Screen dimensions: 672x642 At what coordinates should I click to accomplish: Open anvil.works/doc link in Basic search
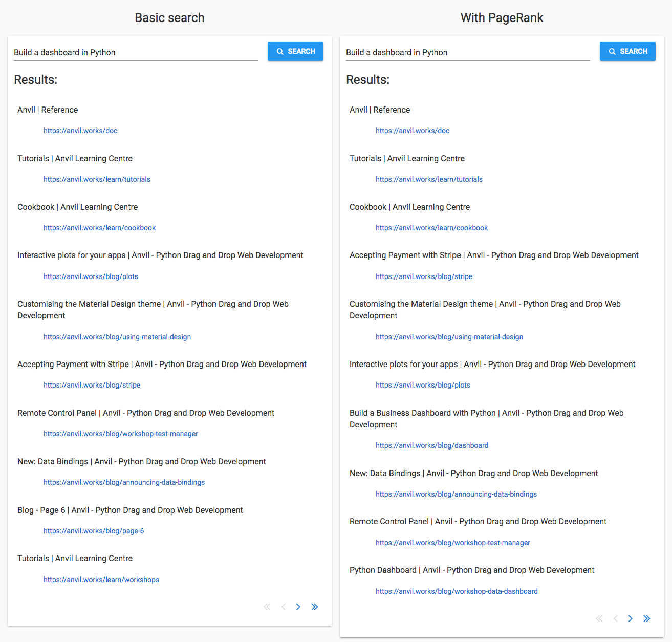coord(80,131)
